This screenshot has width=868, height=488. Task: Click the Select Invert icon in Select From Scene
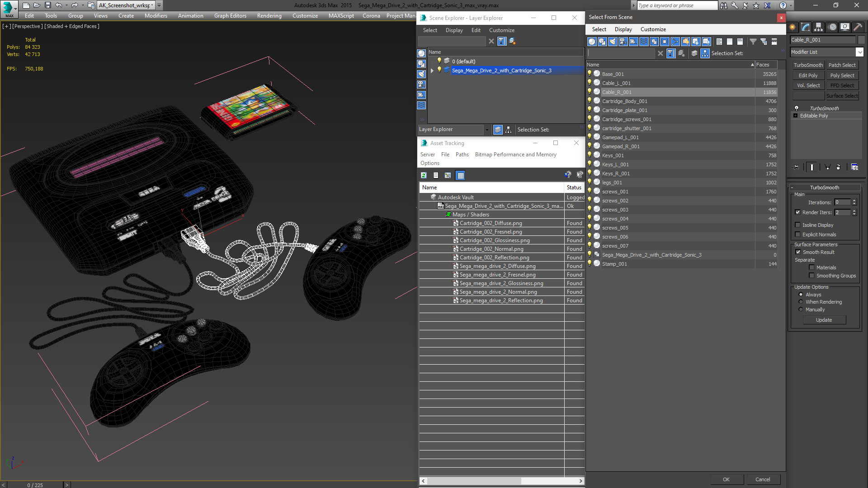[x=740, y=42]
